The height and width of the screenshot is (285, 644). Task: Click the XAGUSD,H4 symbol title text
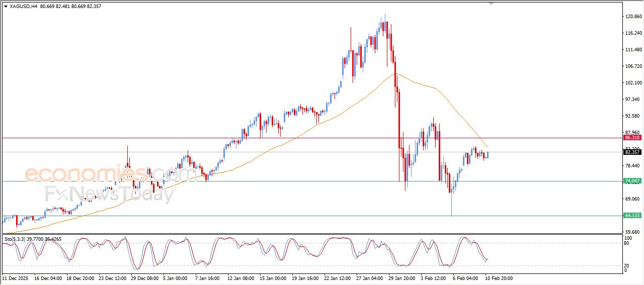(23, 7)
